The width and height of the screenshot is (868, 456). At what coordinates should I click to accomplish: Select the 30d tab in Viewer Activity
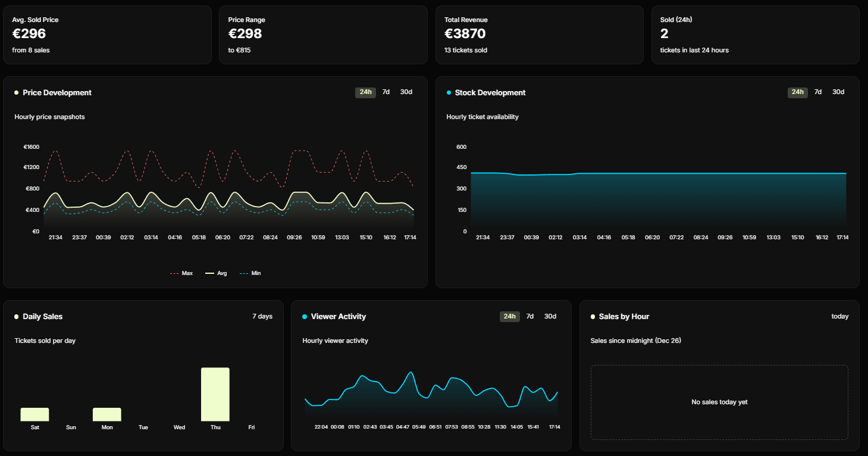pyautogui.click(x=549, y=316)
